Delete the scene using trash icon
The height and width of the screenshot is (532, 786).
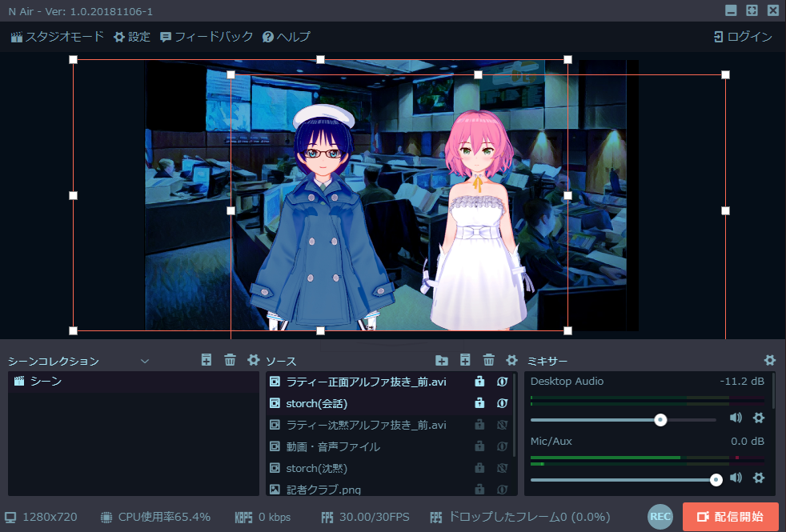click(230, 361)
